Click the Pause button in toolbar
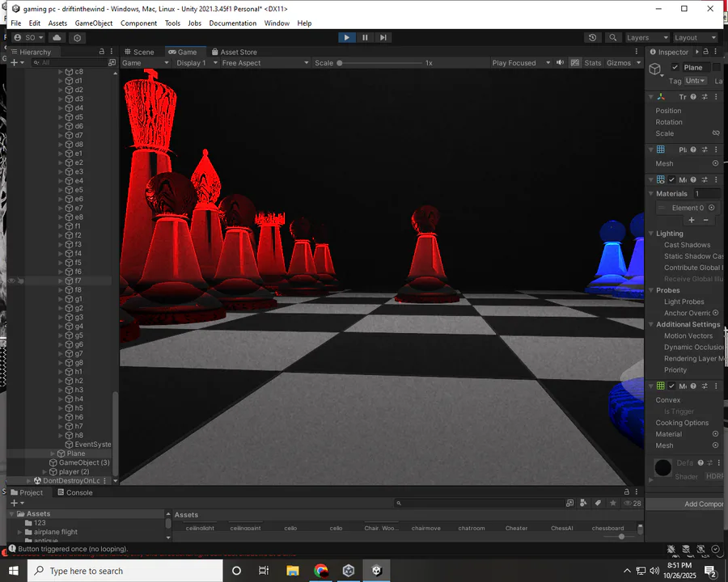This screenshot has width=728, height=582. tap(365, 37)
